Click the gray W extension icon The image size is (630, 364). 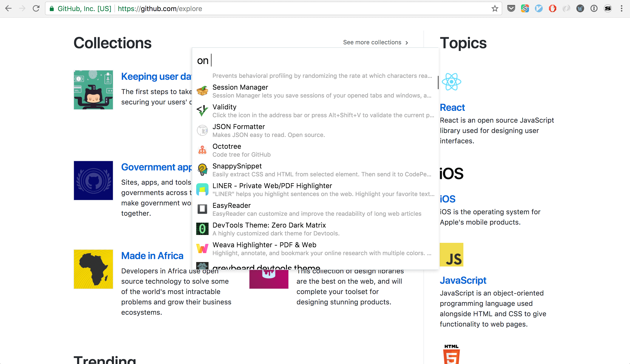pyautogui.click(x=580, y=8)
